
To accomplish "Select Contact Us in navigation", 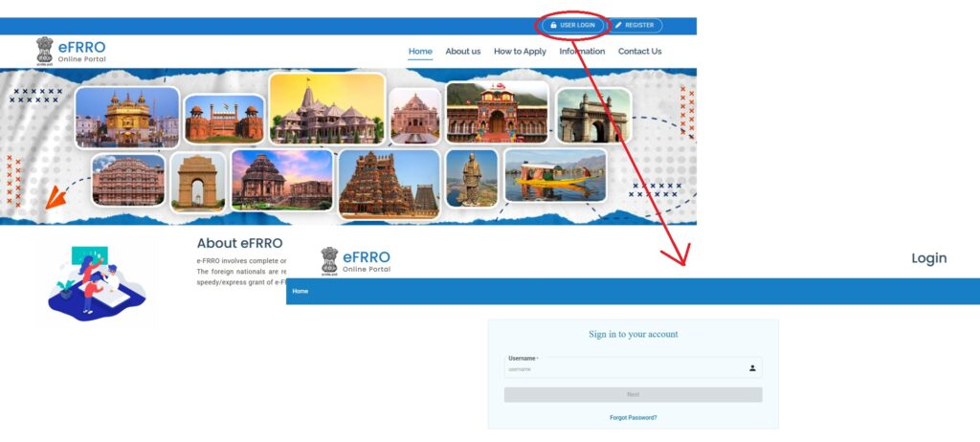I will [x=639, y=52].
